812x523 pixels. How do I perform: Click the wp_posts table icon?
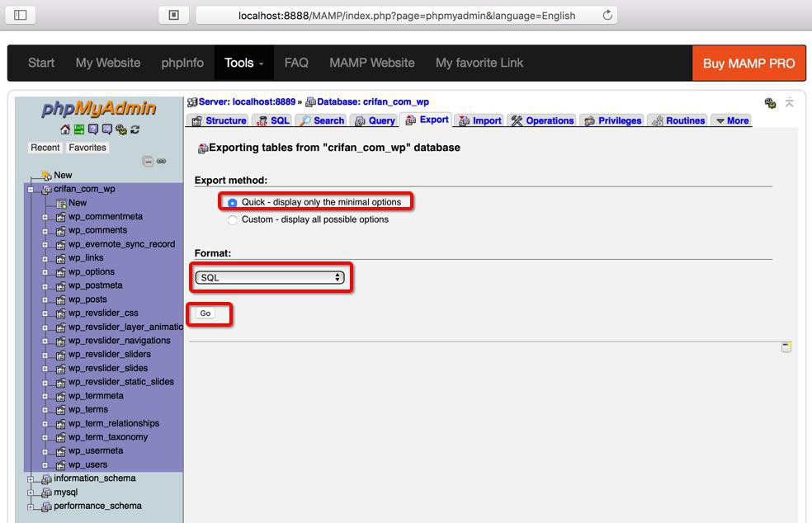click(x=60, y=299)
